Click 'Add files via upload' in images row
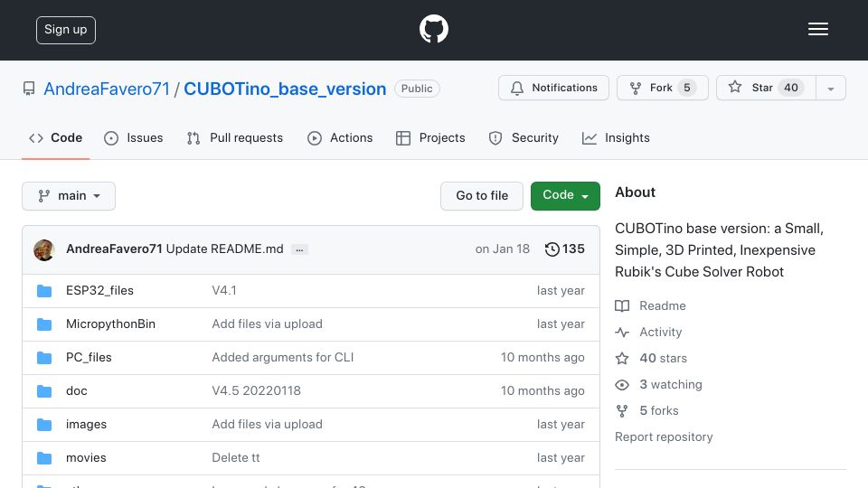This screenshot has height=488, width=868. (x=268, y=425)
